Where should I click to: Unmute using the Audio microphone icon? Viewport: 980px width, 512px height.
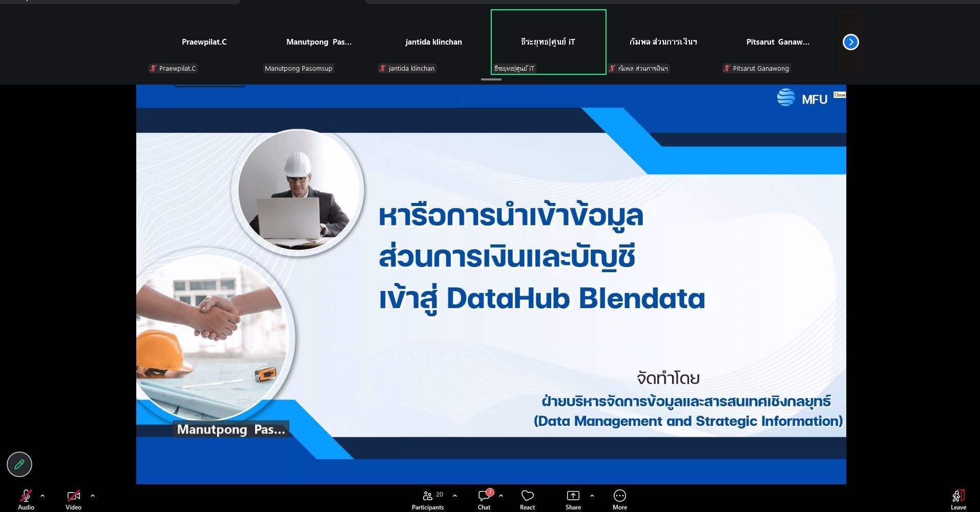pyautogui.click(x=26, y=496)
